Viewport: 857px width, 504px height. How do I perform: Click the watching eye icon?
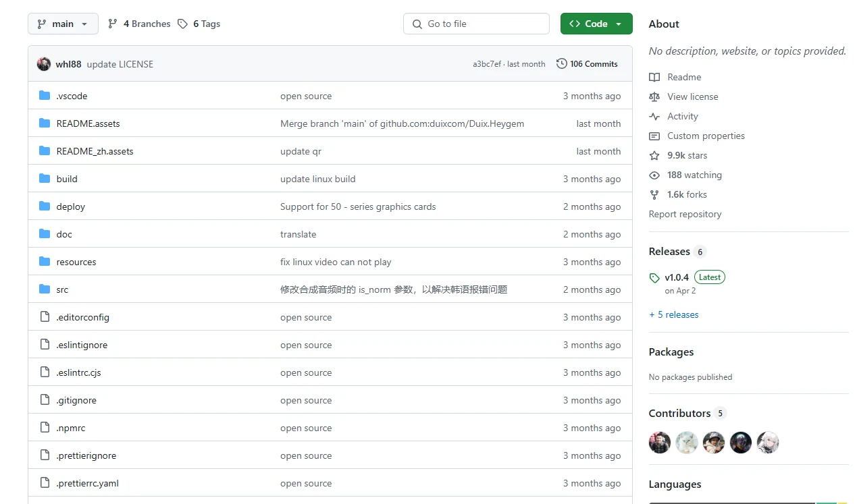click(654, 175)
